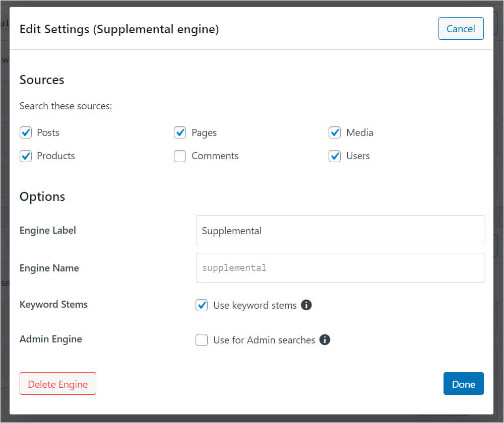Image resolution: width=504 pixels, height=423 pixels.
Task: Enable Use for Admin searches checkbox
Action: (202, 340)
